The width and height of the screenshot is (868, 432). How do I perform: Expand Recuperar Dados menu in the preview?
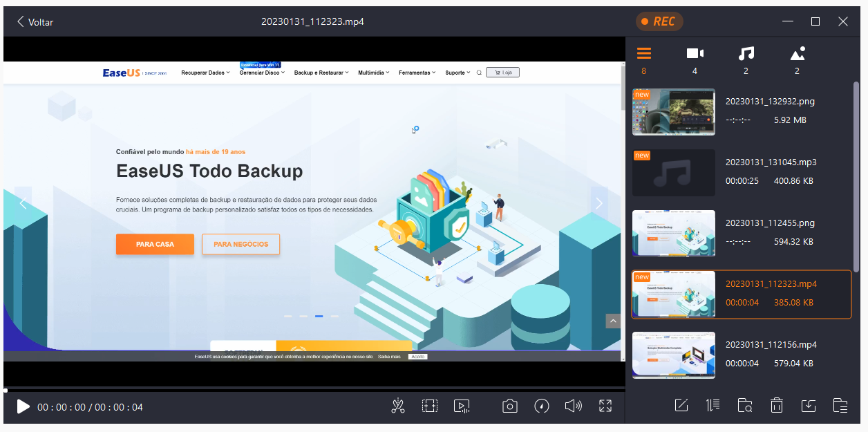pos(206,73)
